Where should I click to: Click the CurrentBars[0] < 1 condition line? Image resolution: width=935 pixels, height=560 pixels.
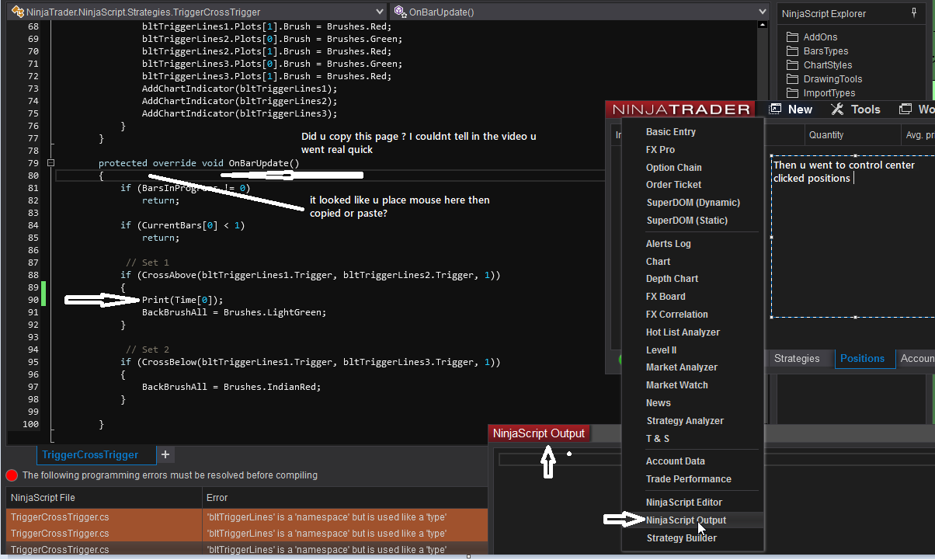click(x=182, y=225)
